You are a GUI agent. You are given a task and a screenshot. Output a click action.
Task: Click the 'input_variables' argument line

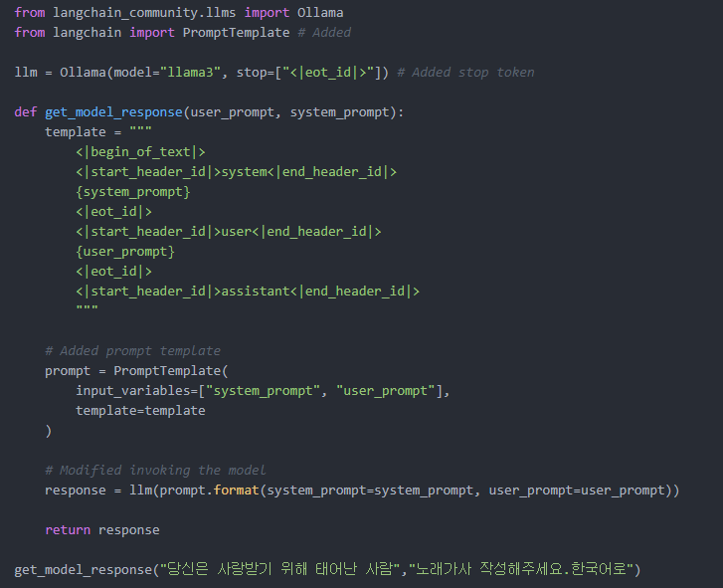click(263, 391)
